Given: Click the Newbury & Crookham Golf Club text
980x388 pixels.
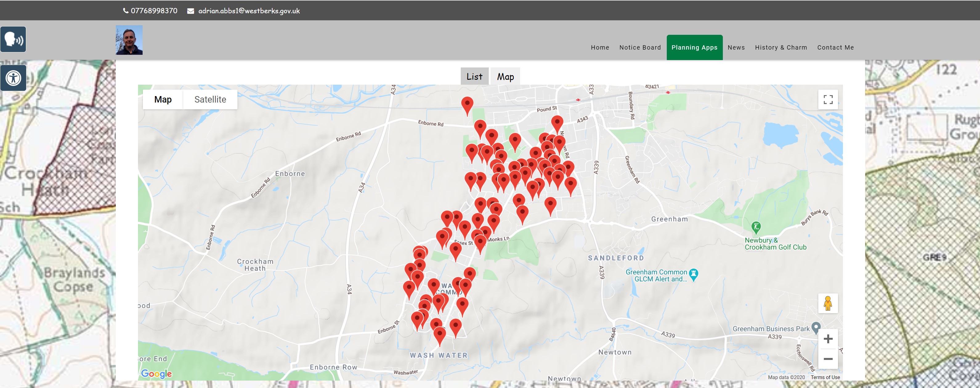Looking at the screenshot, I should 775,244.
